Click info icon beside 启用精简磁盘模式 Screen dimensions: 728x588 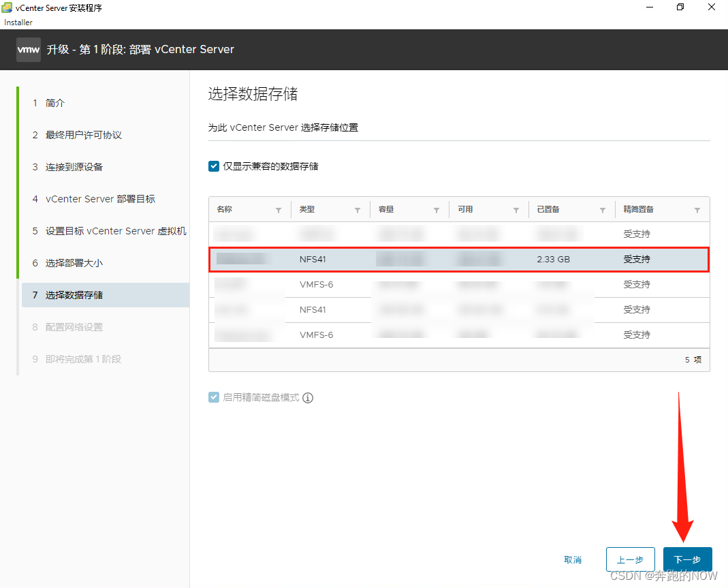click(308, 398)
